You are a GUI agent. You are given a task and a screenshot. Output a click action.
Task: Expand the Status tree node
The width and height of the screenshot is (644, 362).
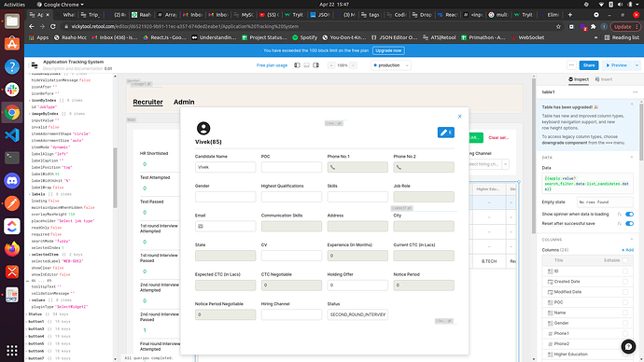(x=27, y=314)
